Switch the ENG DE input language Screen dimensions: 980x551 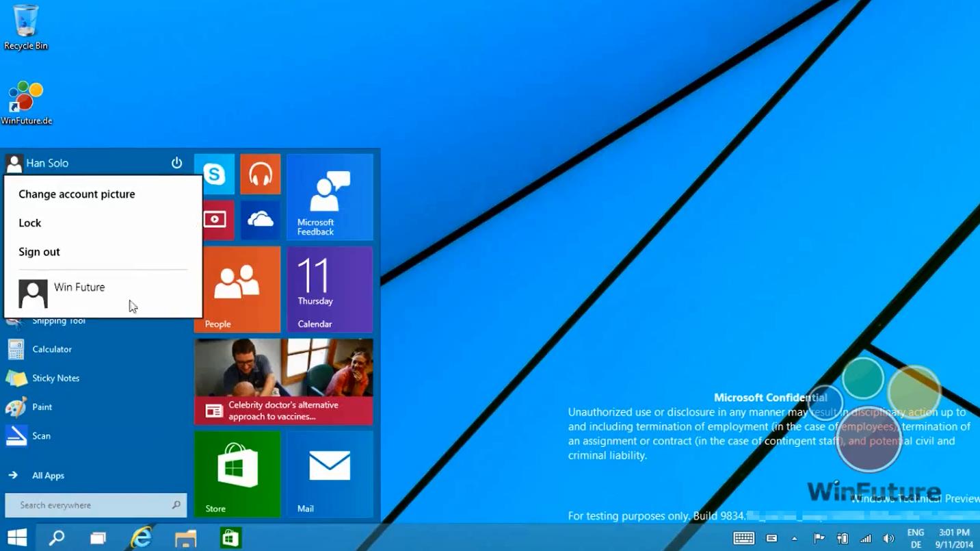(916, 538)
